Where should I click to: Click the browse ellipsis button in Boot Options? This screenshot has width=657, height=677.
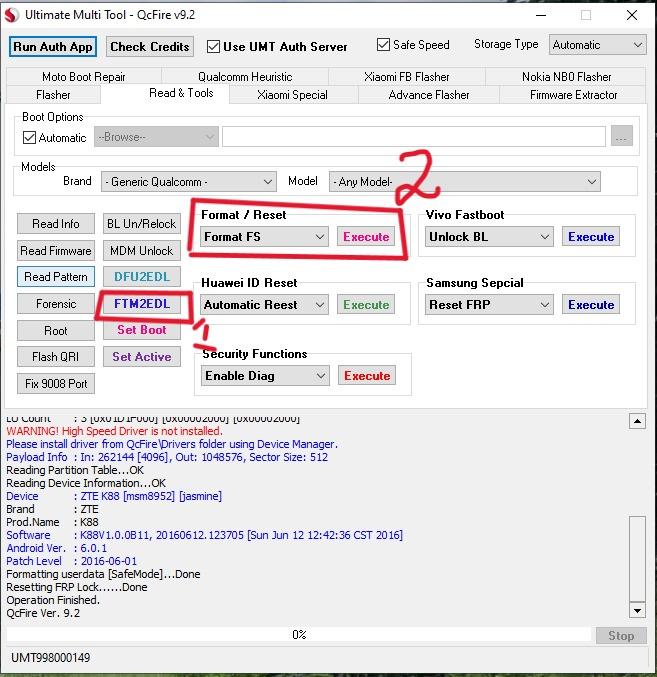coord(622,137)
